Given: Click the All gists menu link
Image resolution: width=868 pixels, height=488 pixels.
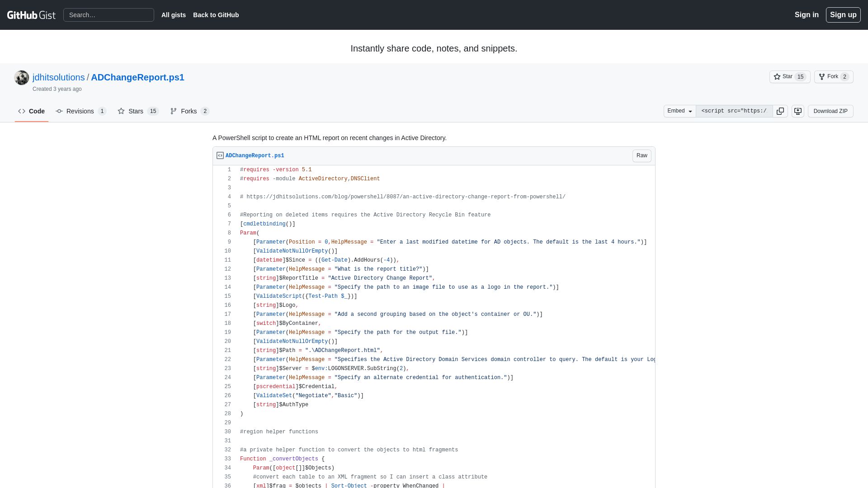Looking at the screenshot, I should 174,15.
